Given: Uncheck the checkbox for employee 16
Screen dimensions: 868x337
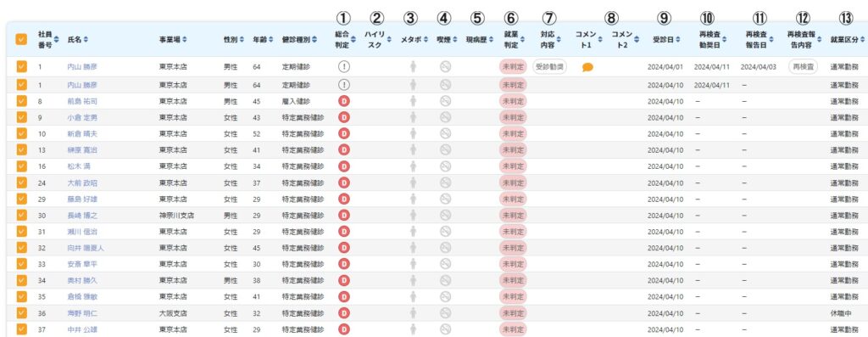Looking at the screenshot, I should point(21,166).
